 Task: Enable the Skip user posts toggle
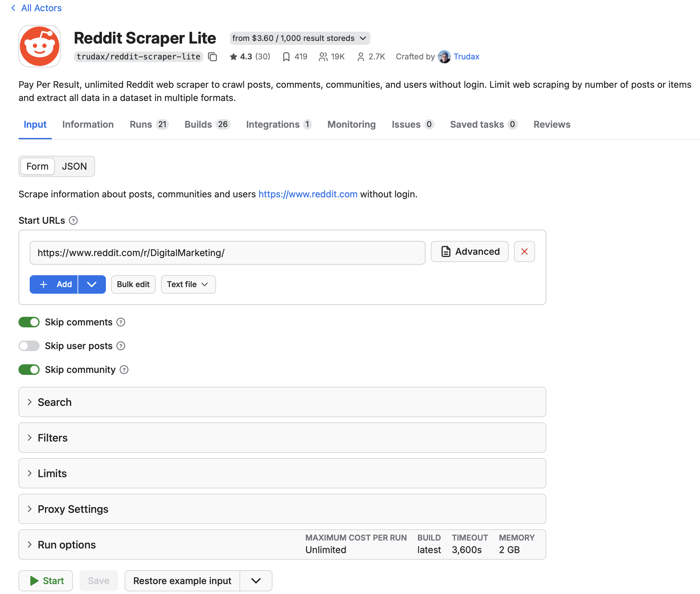tap(29, 346)
